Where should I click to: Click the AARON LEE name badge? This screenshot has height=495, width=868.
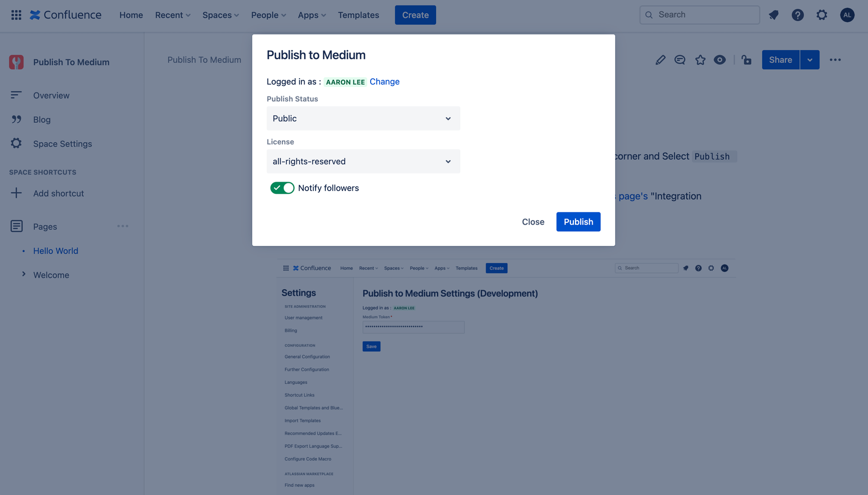[x=345, y=82]
